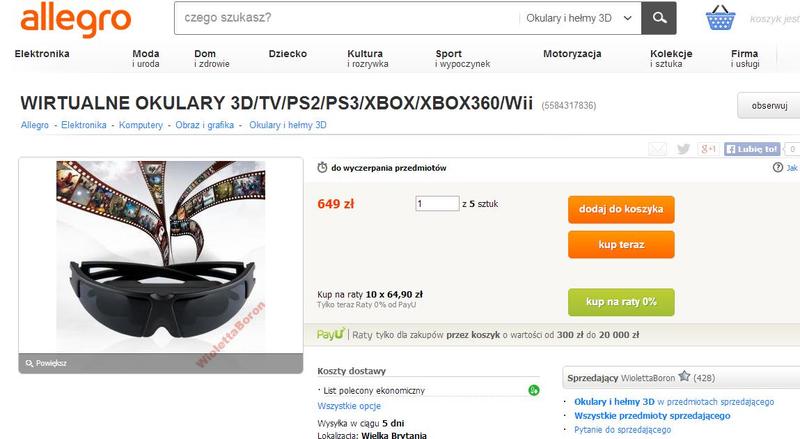Open the Elektronika menu
The width and height of the screenshot is (800, 439).
[x=42, y=54]
